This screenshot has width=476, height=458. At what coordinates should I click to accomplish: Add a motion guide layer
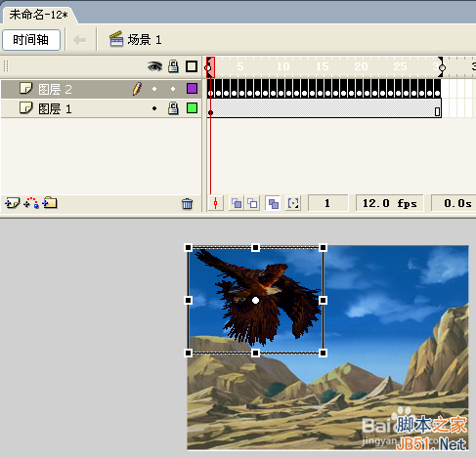tap(31, 203)
